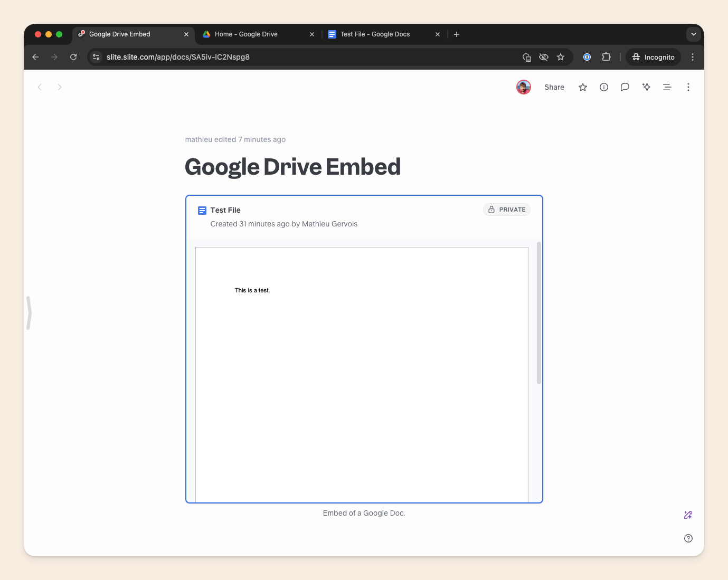Click the Slite forward navigation arrow
The width and height of the screenshot is (728, 580).
(60, 87)
